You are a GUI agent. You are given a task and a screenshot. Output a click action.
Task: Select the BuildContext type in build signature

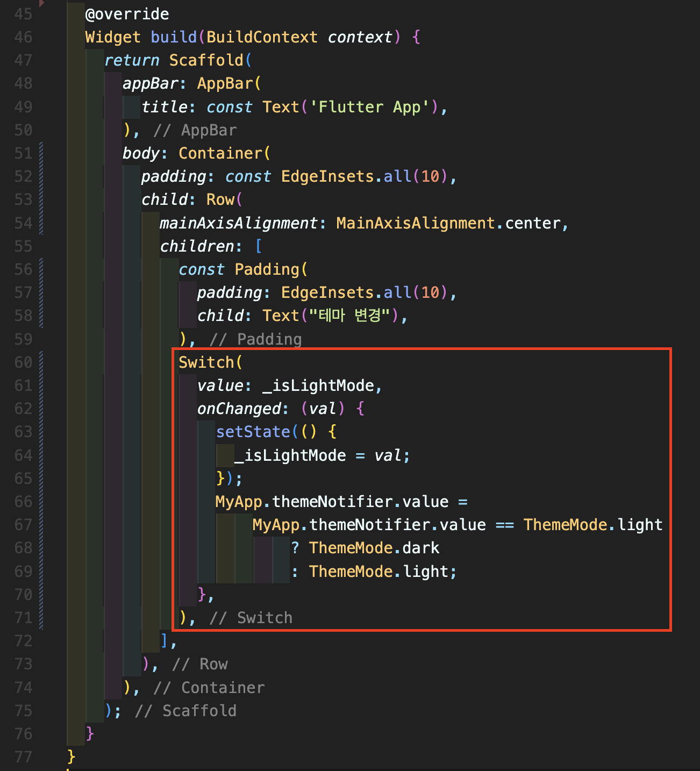click(x=262, y=37)
